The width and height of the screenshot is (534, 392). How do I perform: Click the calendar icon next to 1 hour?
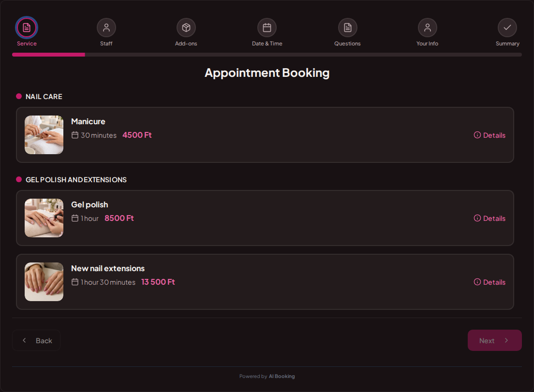tap(75, 218)
